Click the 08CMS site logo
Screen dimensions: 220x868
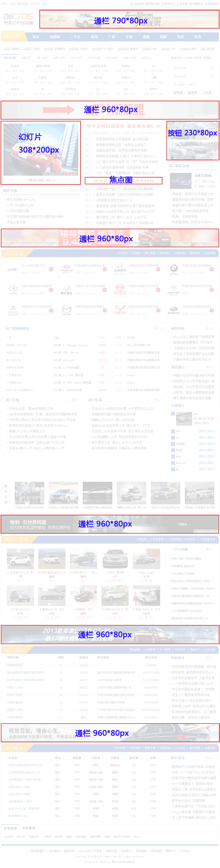[19, 19]
